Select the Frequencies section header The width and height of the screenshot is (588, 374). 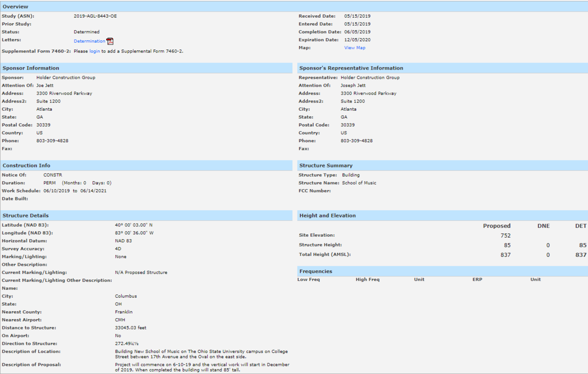pos(442,272)
